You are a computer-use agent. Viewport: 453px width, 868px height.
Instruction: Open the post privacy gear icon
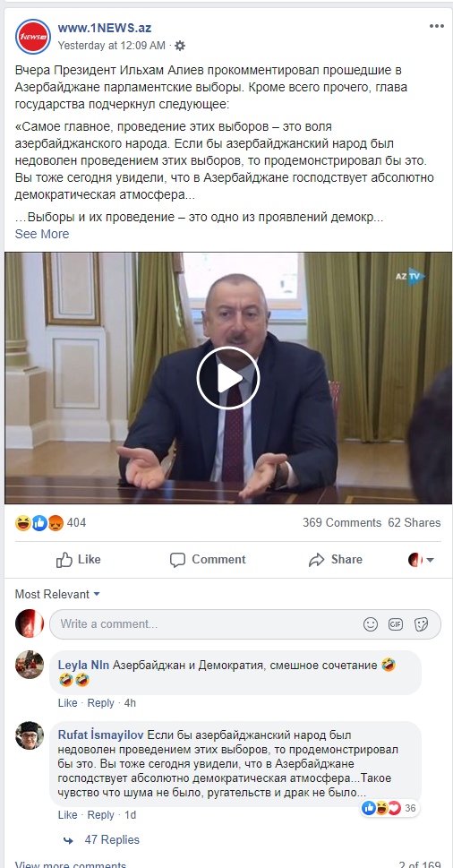[x=180, y=46]
